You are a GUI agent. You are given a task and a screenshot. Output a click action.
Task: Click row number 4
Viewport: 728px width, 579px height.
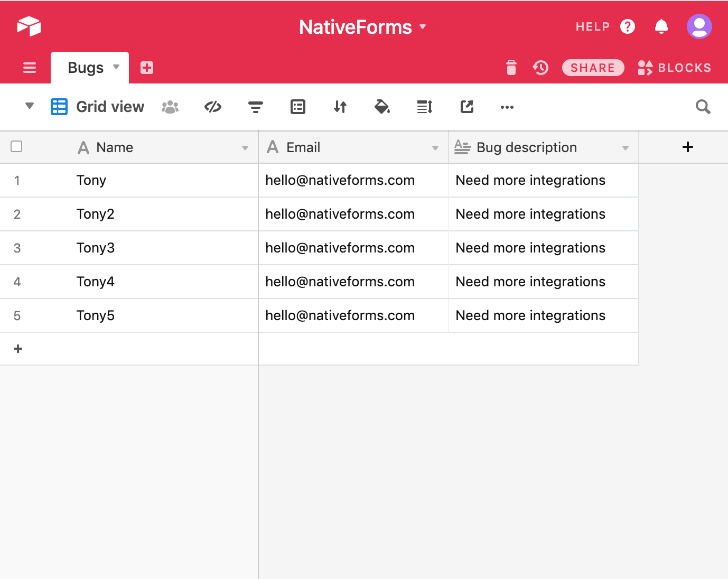click(17, 282)
